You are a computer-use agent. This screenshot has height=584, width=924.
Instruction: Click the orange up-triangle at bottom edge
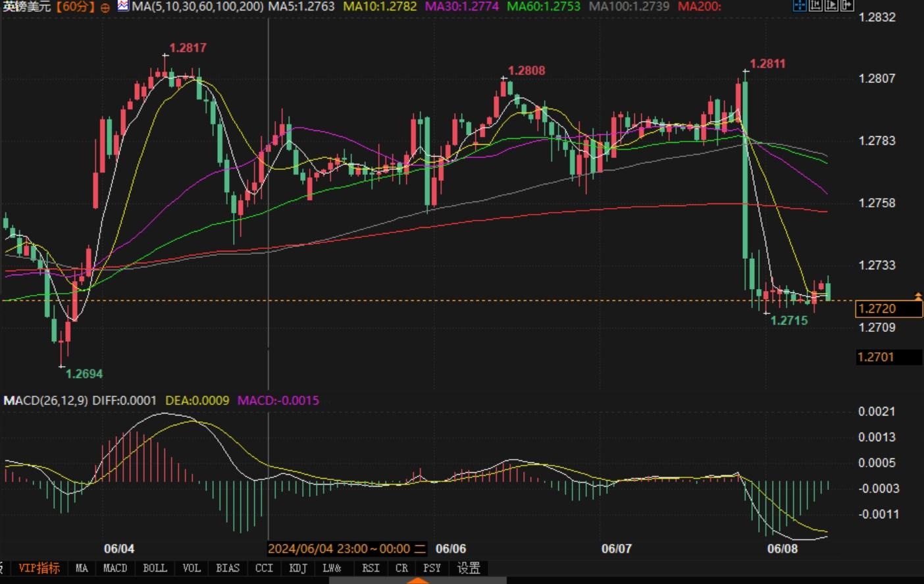(x=417, y=581)
